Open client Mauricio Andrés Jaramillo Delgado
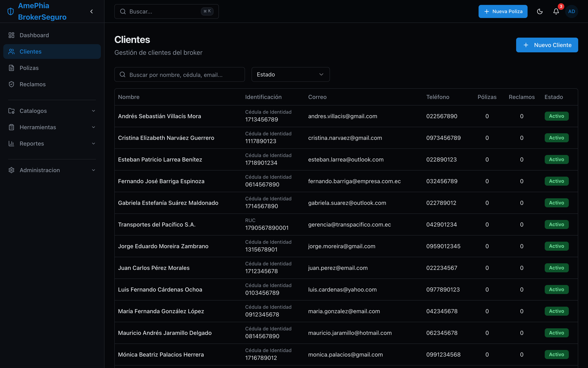This screenshot has height=368, width=588. point(165,333)
